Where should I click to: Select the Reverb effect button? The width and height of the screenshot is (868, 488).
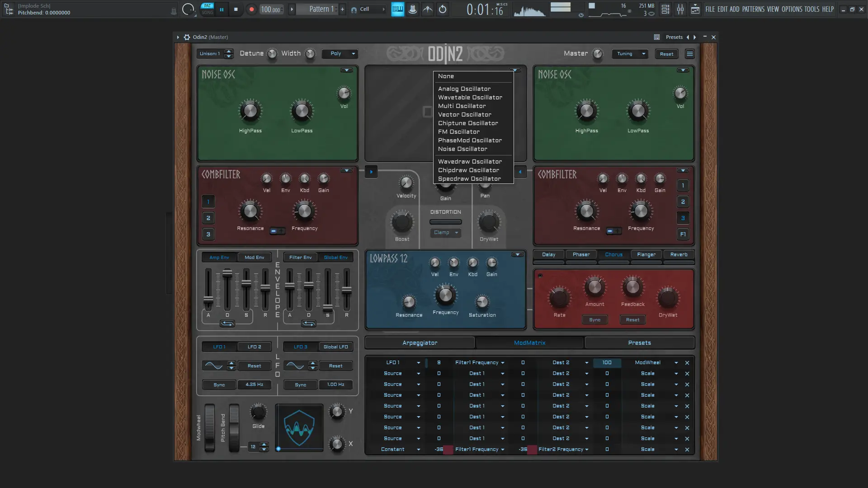pyautogui.click(x=679, y=255)
